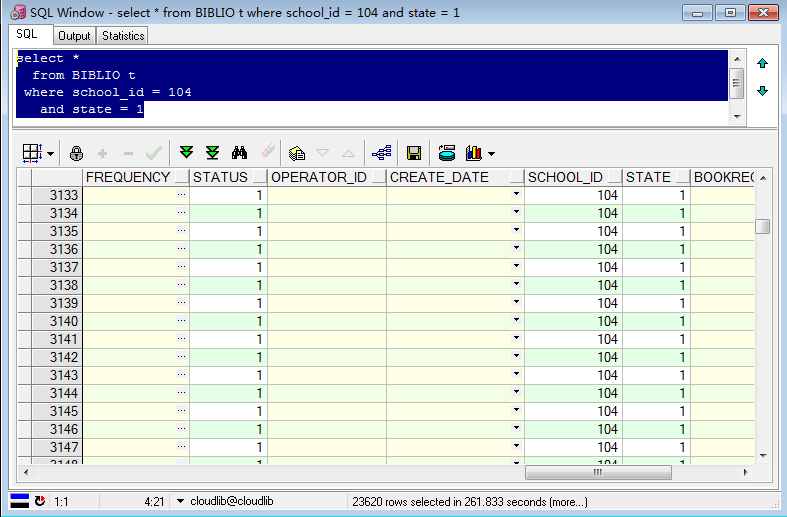Switch to the Statistics tab
Image resolution: width=787 pixels, height=517 pixels.
123,35
